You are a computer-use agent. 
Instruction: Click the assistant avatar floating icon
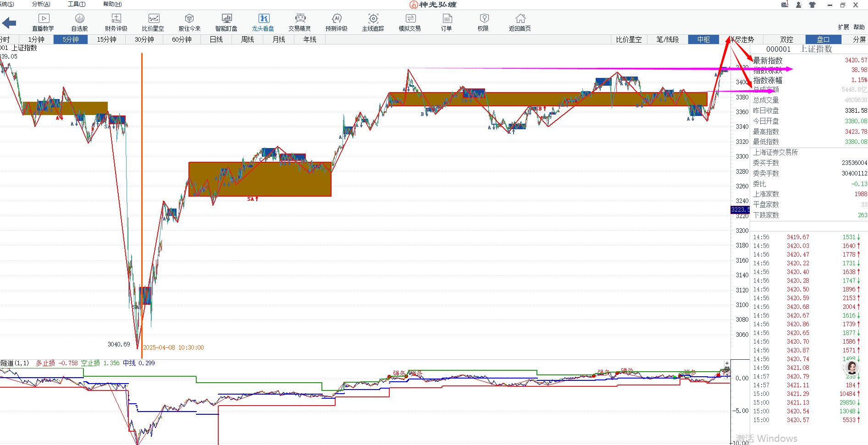(x=851, y=368)
